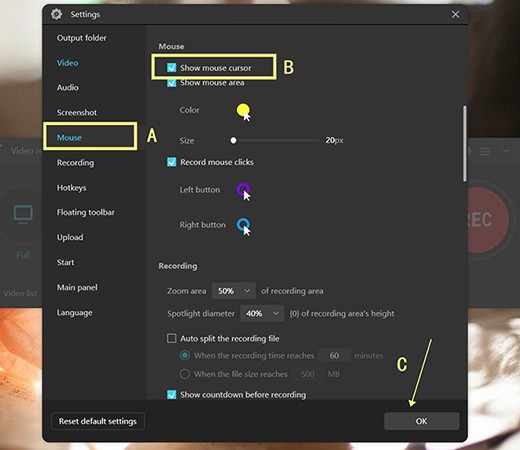Close the Settings dialog with X
This screenshot has height=450, width=520.
point(455,14)
